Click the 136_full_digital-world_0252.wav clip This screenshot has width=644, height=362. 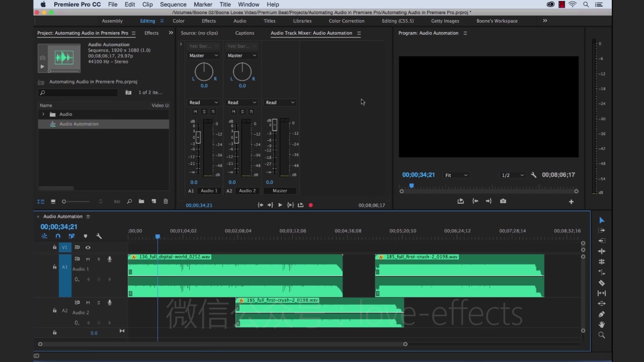(235, 276)
